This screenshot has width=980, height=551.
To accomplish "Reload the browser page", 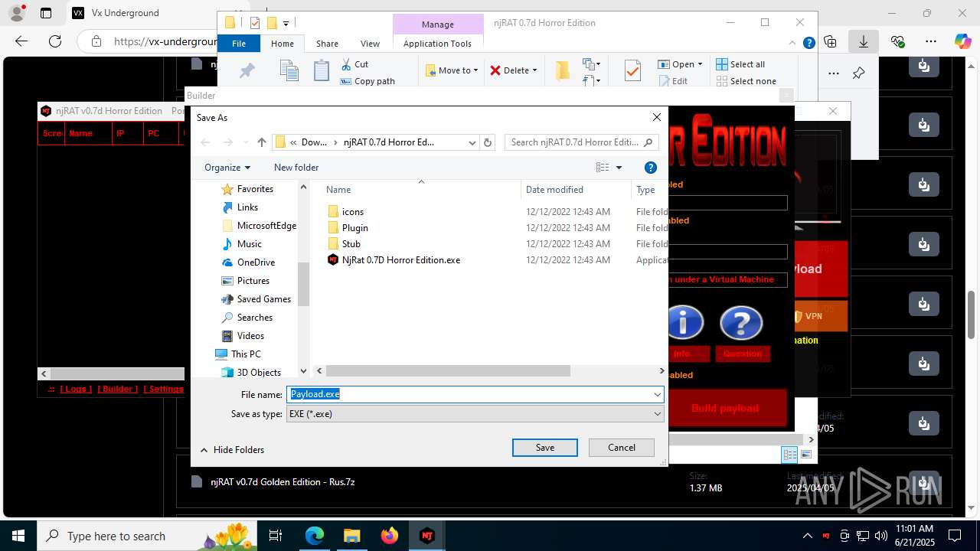I will [55, 41].
